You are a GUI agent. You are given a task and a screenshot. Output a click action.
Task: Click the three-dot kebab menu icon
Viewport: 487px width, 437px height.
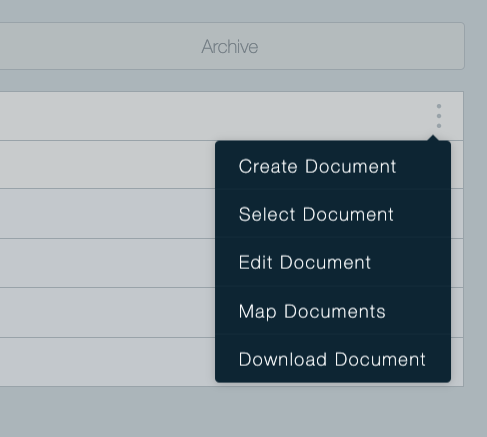439,116
